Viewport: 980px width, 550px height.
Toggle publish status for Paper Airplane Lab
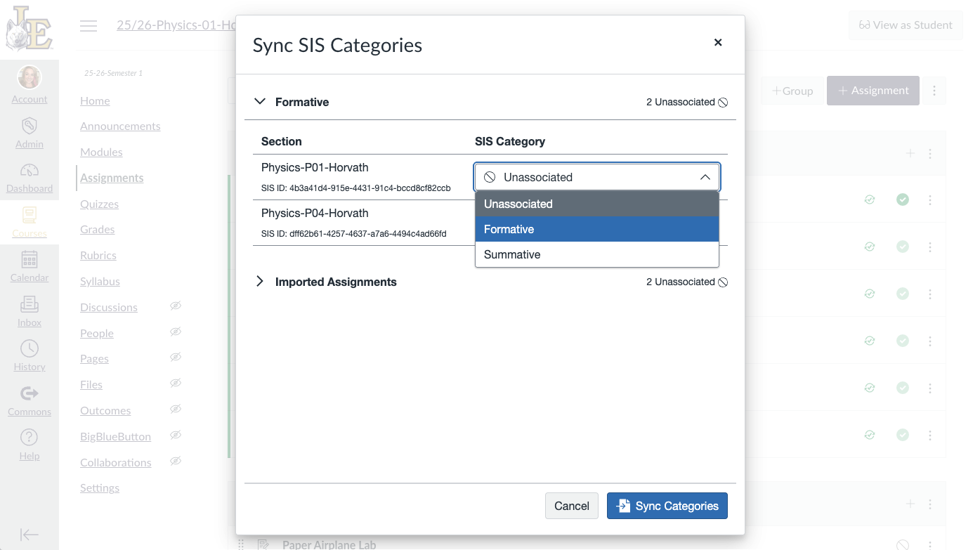coord(903,544)
